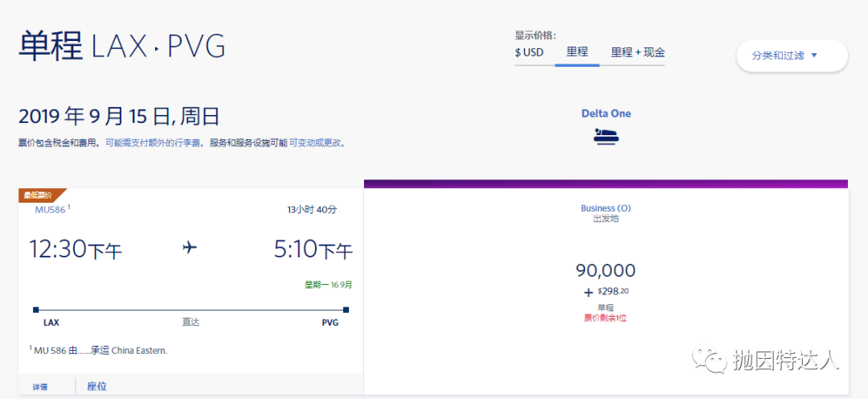
Task: Click the LAX label on route line
Action: pos(51,323)
